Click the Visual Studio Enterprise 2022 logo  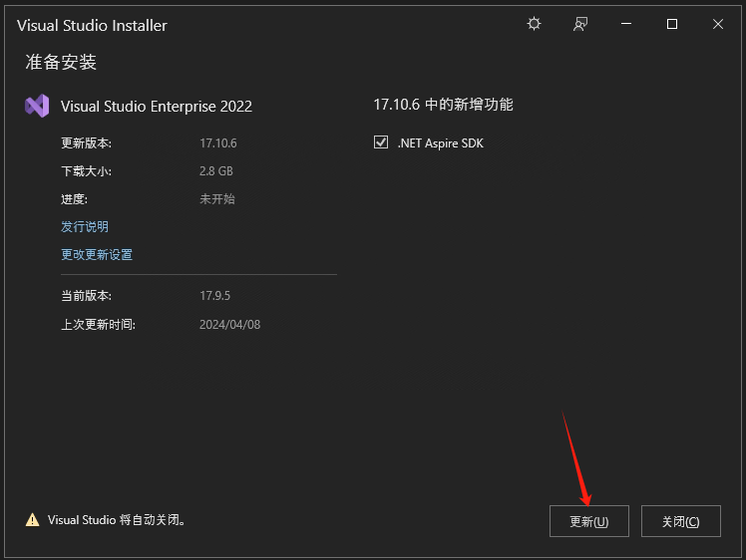[37, 106]
